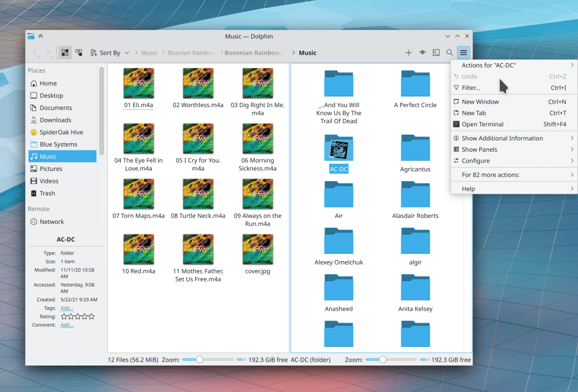Open SpiderOak Hive in Places
The width and height of the screenshot is (578, 392).
pyautogui.click(x=61, y=133)
